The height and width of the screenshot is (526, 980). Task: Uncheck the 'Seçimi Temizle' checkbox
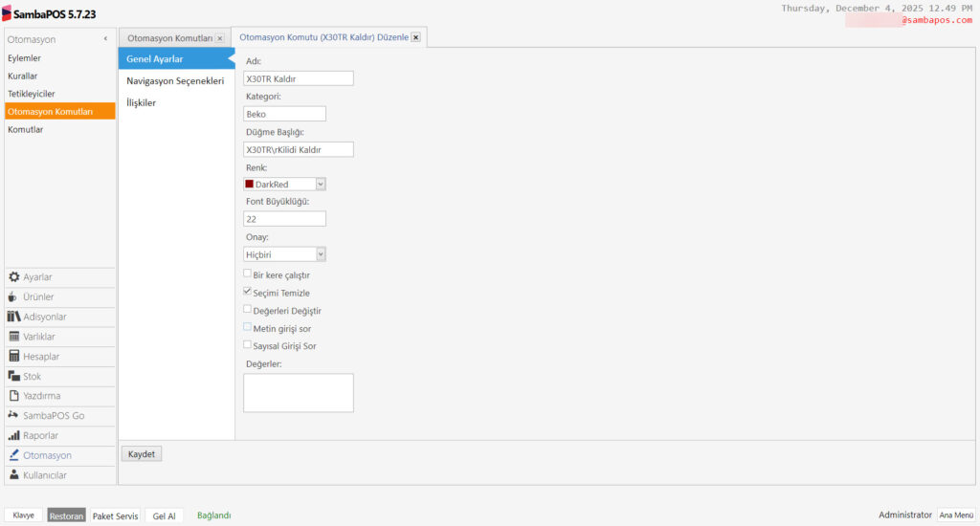248,292
